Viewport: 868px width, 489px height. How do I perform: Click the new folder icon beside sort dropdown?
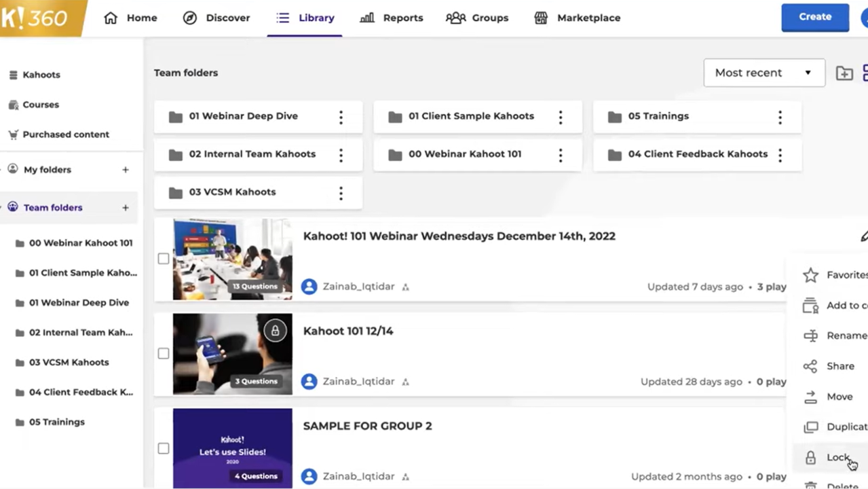tap(844, 73)
